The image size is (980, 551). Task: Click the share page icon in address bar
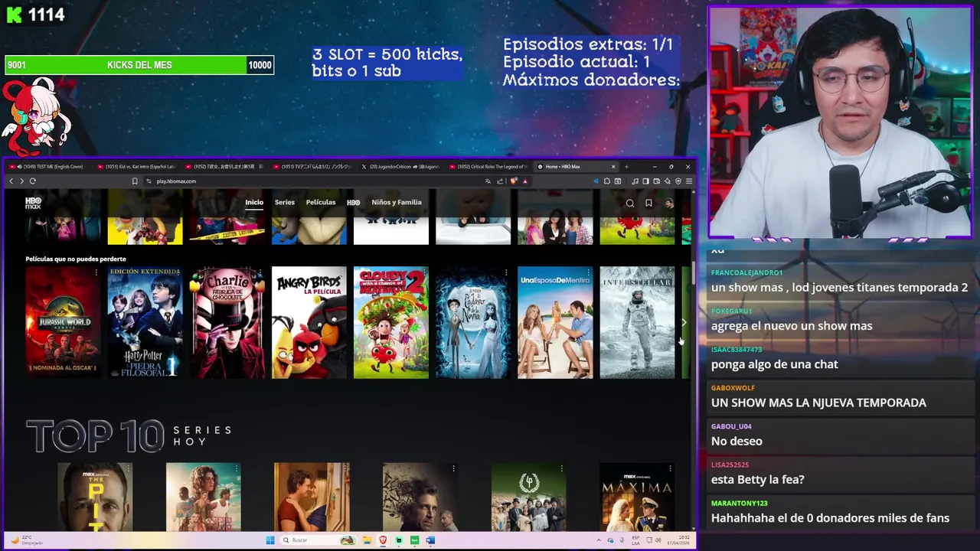tap(500, 181)
